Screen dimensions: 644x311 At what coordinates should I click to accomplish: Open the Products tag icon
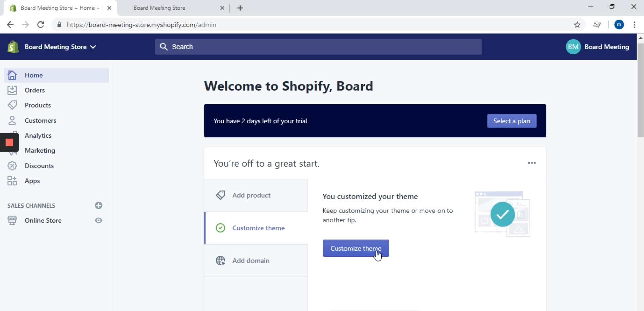point(12,105)
